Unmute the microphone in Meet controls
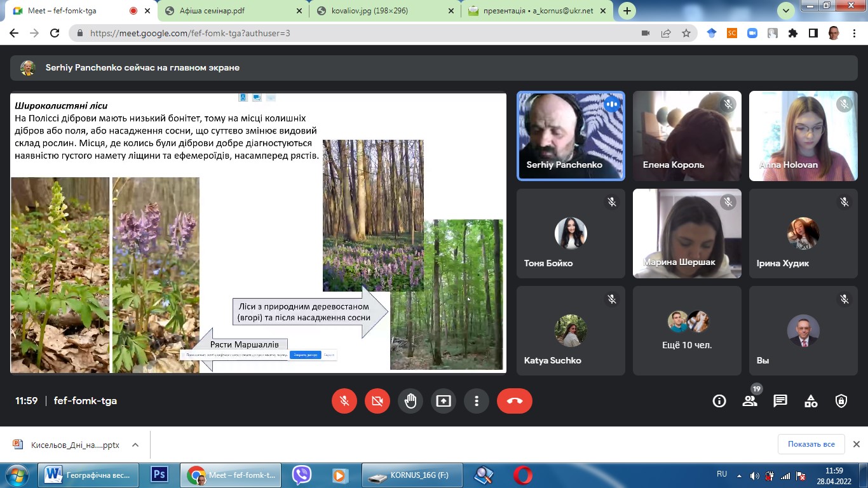This screenshot has width=868, height=488. (x=344, y=401)
